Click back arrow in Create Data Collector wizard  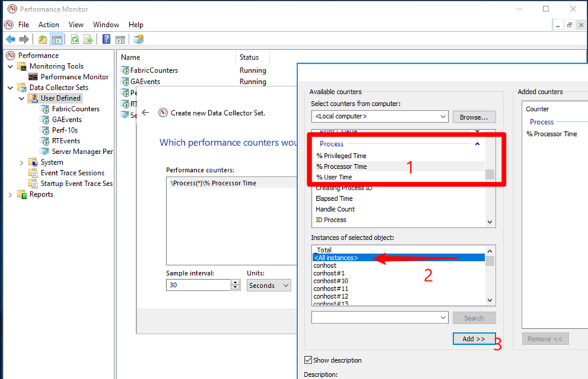145,112
